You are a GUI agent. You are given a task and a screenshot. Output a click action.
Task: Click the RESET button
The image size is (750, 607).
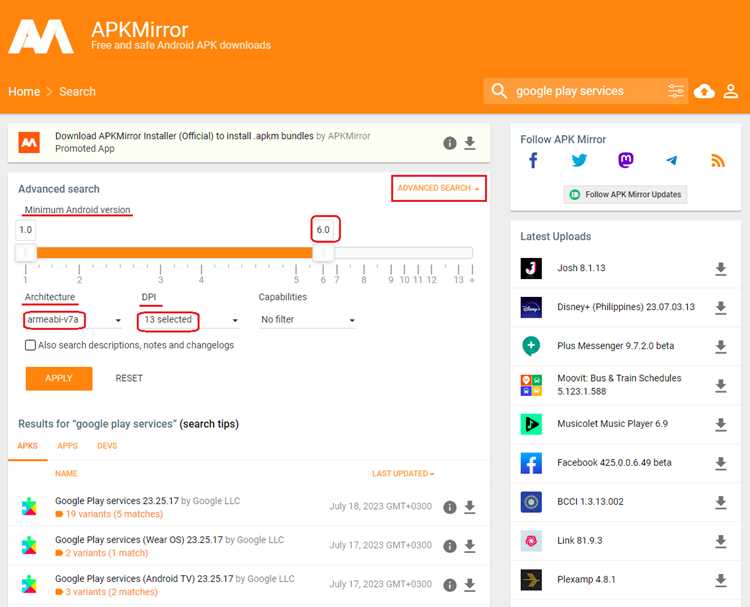(x=129, y=378)
